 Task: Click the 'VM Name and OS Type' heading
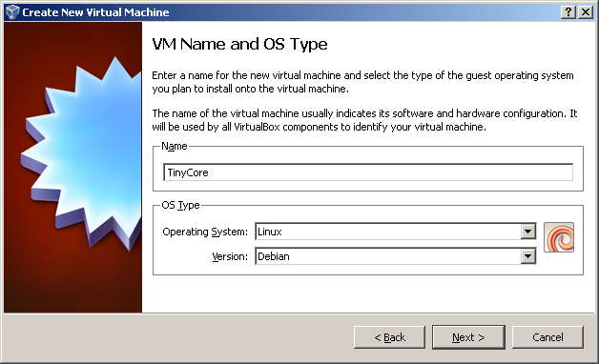tap(239, 44)
